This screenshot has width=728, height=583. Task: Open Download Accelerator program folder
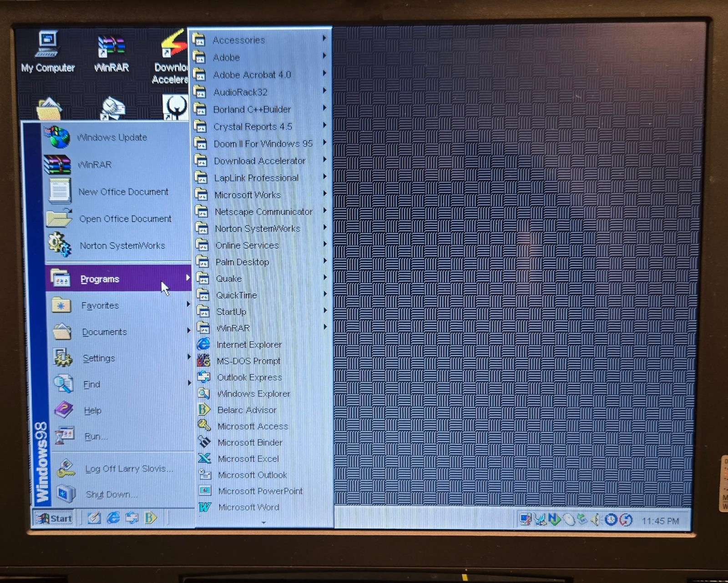point(261,161)
